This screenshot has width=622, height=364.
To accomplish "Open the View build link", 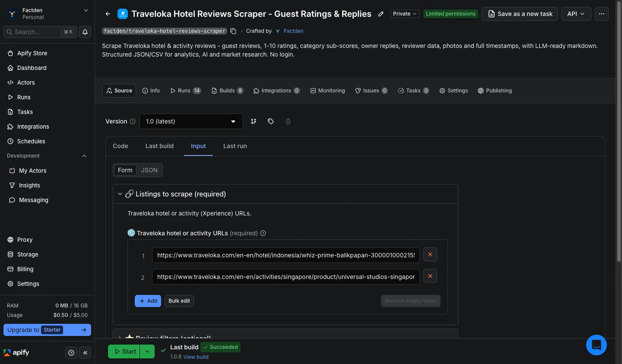I will coord(196,357).
